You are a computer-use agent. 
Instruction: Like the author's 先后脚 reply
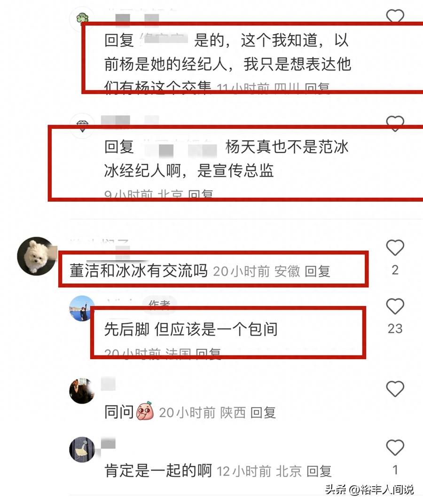tap(395, 306)
